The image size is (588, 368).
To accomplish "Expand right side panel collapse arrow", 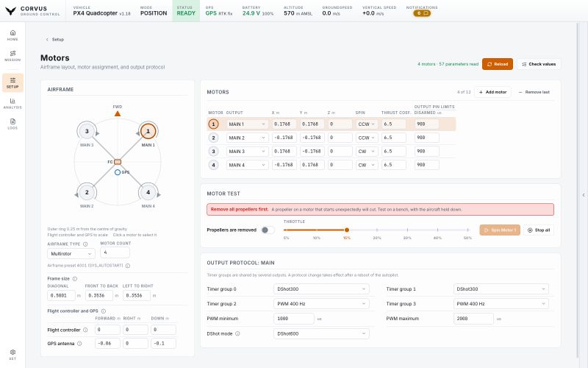I will (x=584, y=195).
